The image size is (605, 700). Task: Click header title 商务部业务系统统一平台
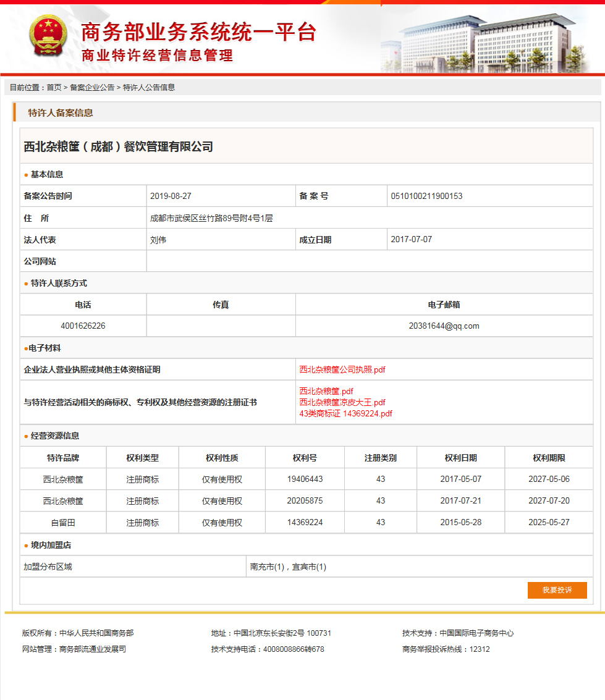tap(199, 32)
